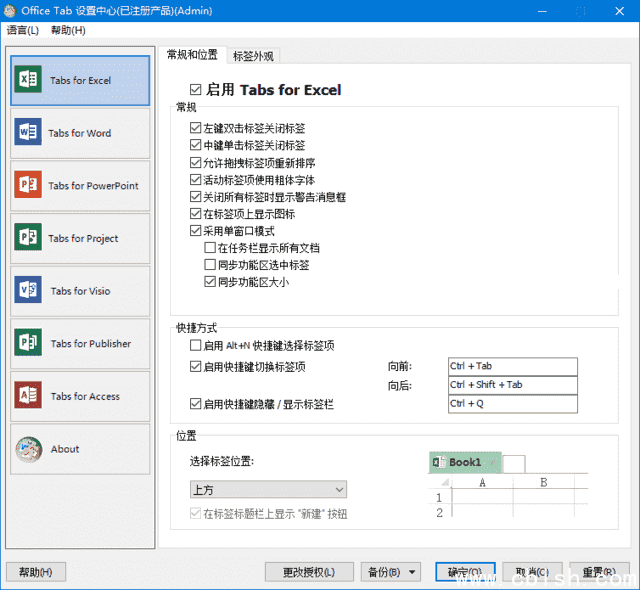Toggle 活动标签项使用粗体字体 checkbox

[x=196, y=180]
